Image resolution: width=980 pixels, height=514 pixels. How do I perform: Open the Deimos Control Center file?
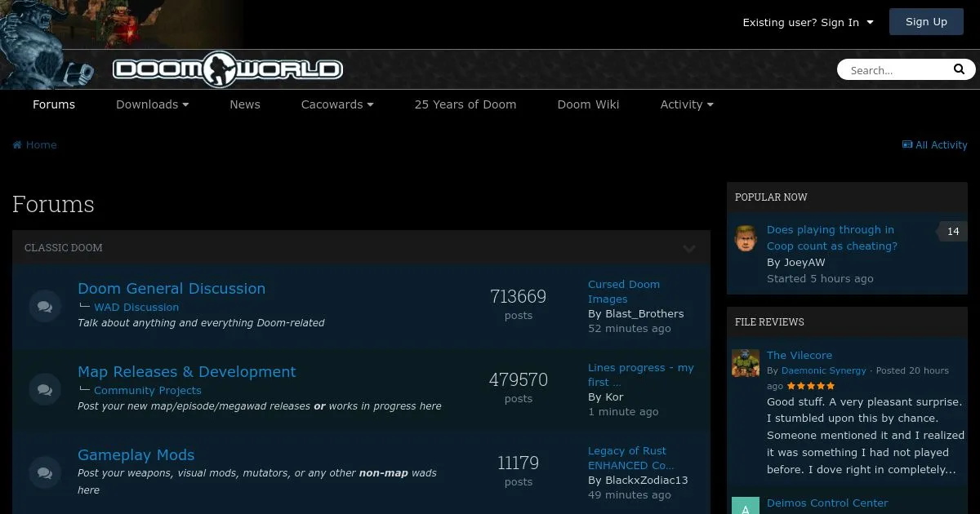pyautogui.click(x=827, y=503)
